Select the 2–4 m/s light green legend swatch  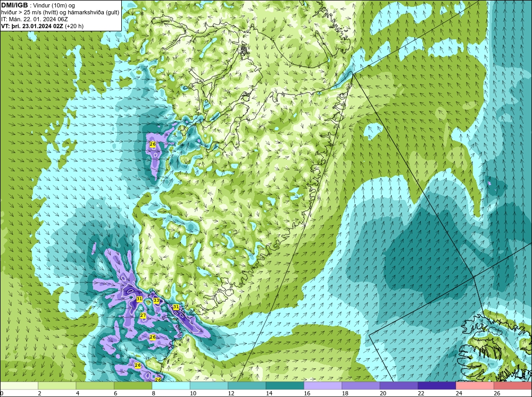point(57,386)
